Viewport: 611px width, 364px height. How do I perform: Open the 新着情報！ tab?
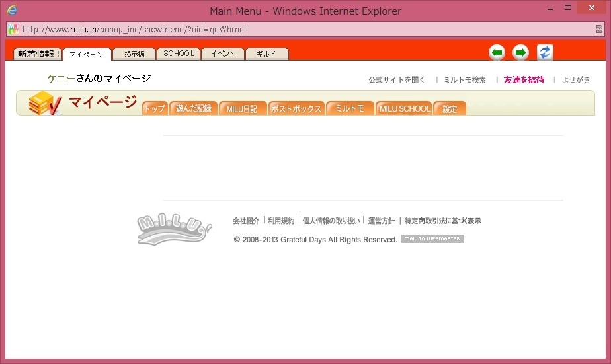[38, 54]
